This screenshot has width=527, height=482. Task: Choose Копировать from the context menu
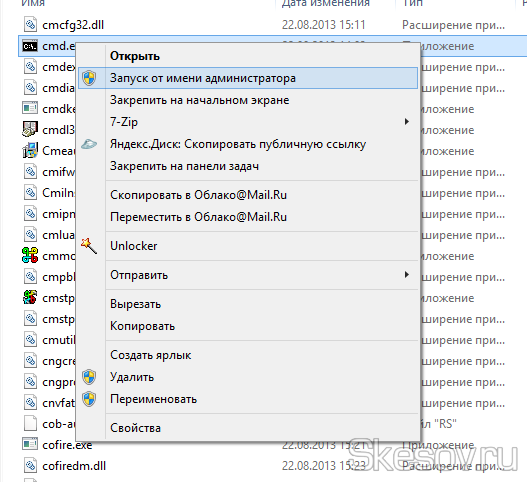[x=248, y=326]
